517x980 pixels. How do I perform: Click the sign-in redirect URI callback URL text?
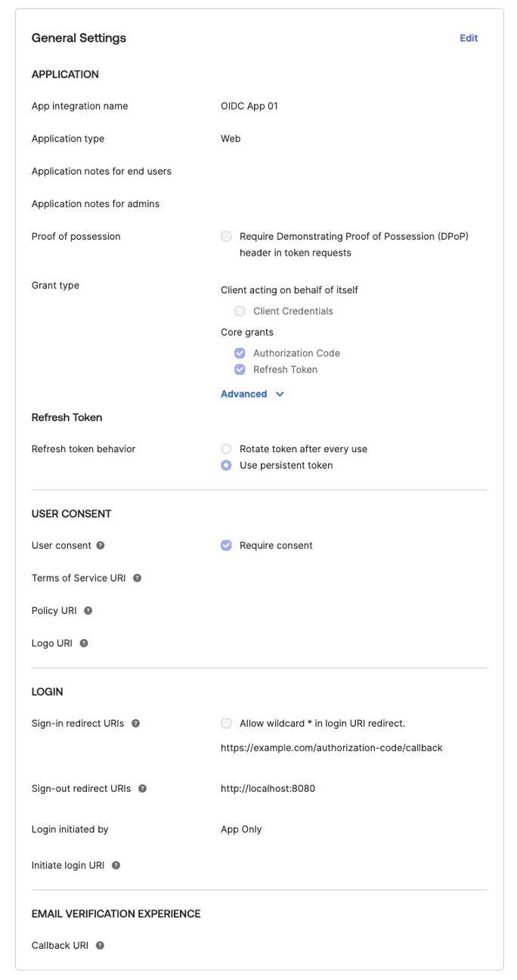pos(331,748)
